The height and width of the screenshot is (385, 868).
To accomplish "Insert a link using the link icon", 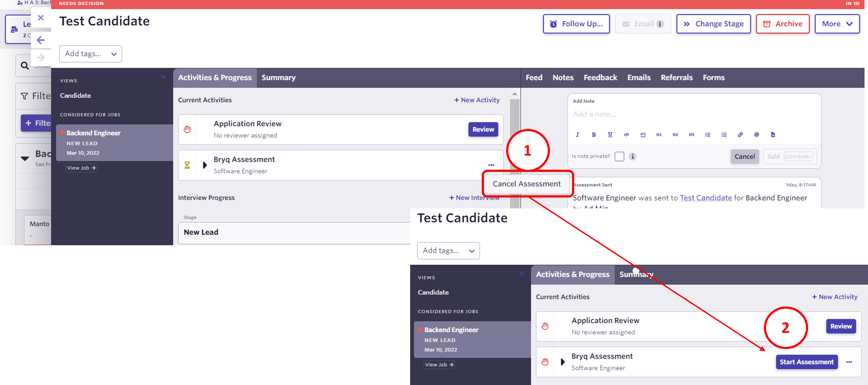I will click(x=740, y=135).
